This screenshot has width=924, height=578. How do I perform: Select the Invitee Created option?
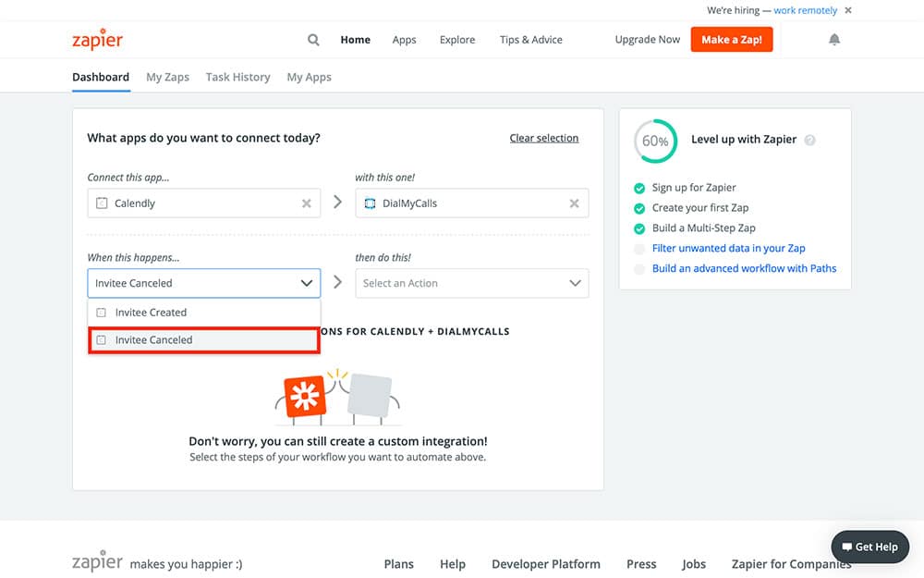[x=151, y=313]
